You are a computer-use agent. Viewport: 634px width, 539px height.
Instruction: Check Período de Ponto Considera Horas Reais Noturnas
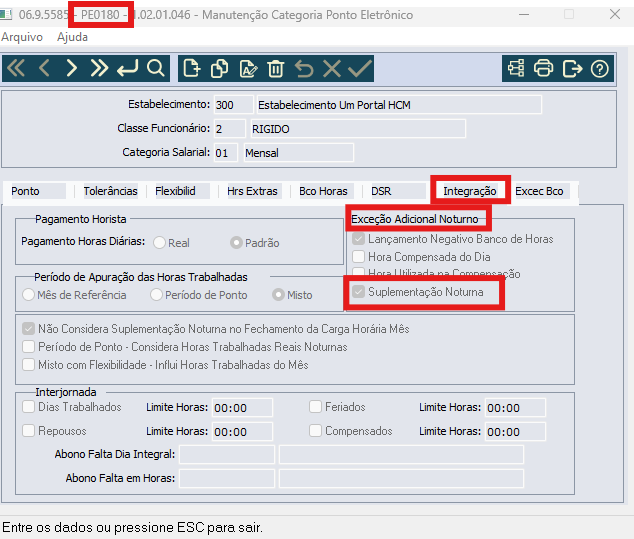28,347
